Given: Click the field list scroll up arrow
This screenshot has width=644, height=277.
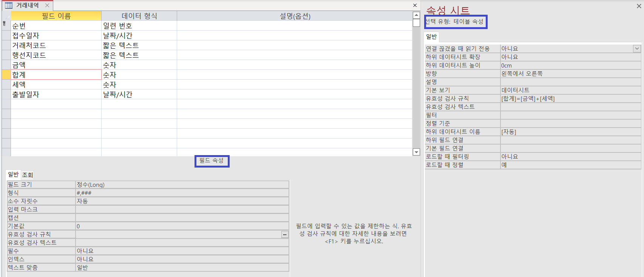Looking at the screenshot, I should pos(416,15).
